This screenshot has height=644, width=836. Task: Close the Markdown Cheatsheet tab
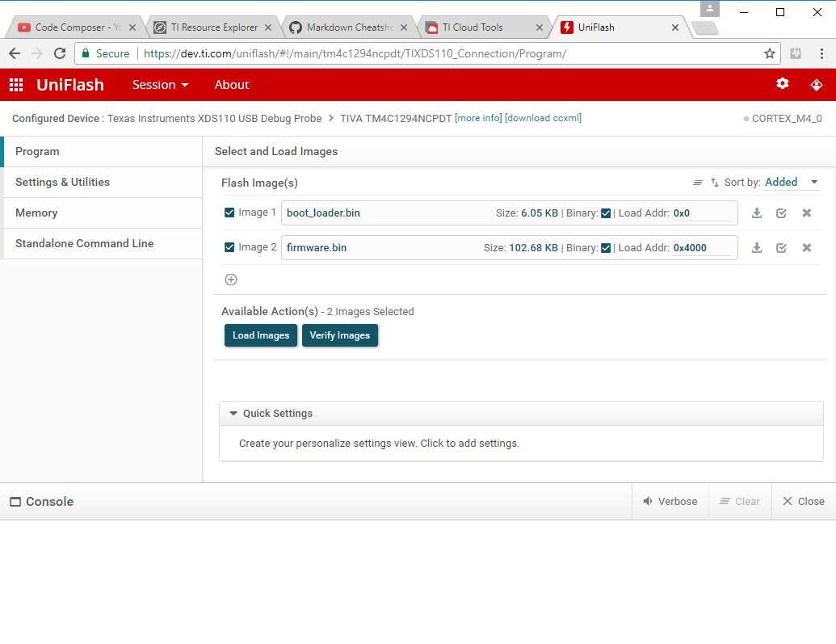404,27
